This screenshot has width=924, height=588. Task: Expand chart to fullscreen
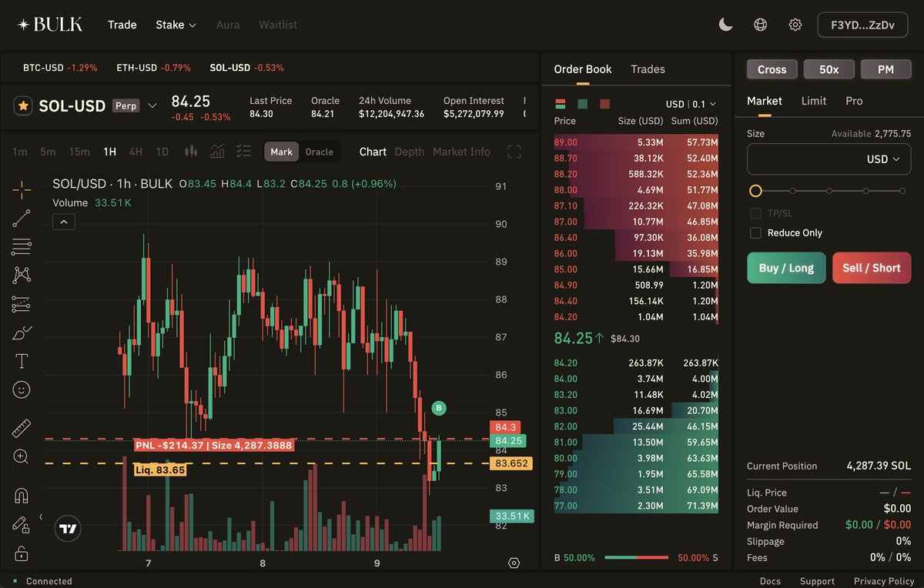[x=514, y=152]
